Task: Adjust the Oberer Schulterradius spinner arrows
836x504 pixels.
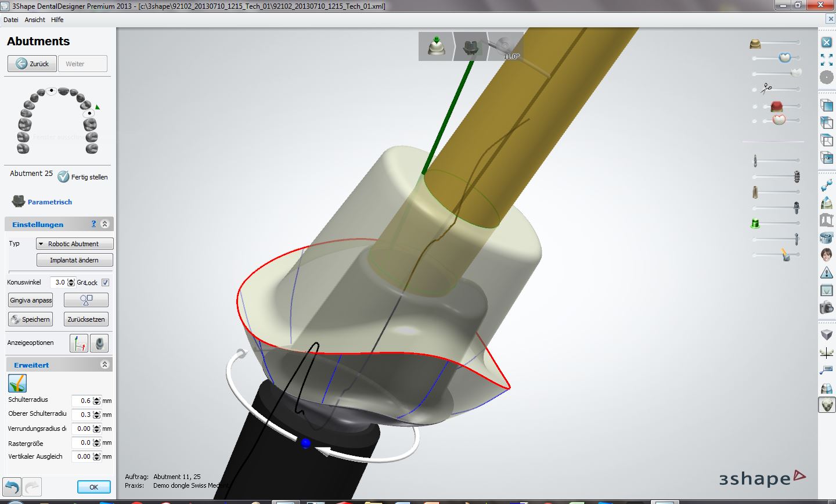Action: [97, 415]
